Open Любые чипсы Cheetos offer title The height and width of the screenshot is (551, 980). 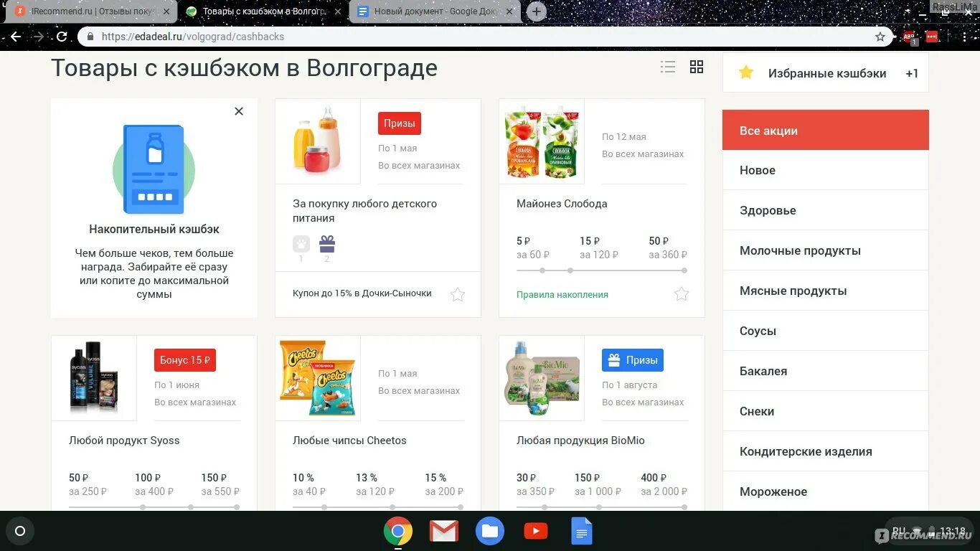349,441
